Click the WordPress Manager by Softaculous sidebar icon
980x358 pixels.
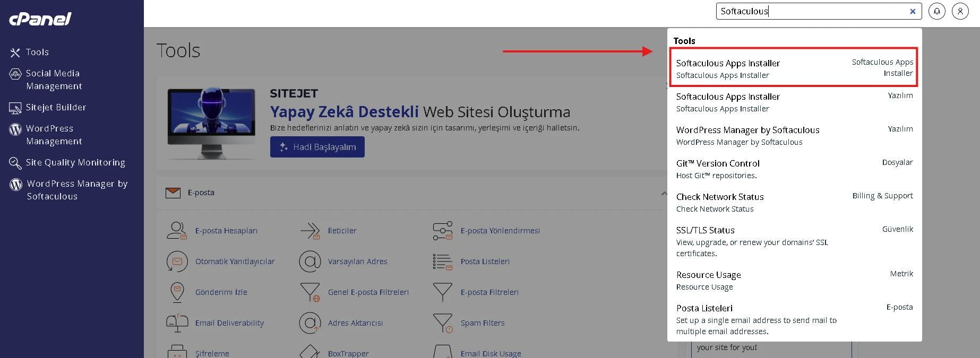pyautogui.click(x=16, y=185)
